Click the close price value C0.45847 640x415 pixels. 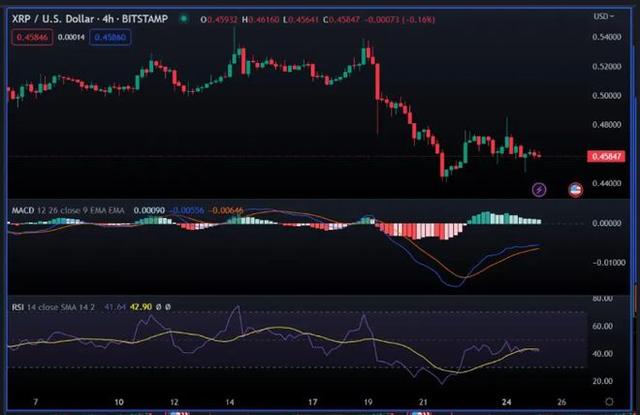[x=342, y=20]
